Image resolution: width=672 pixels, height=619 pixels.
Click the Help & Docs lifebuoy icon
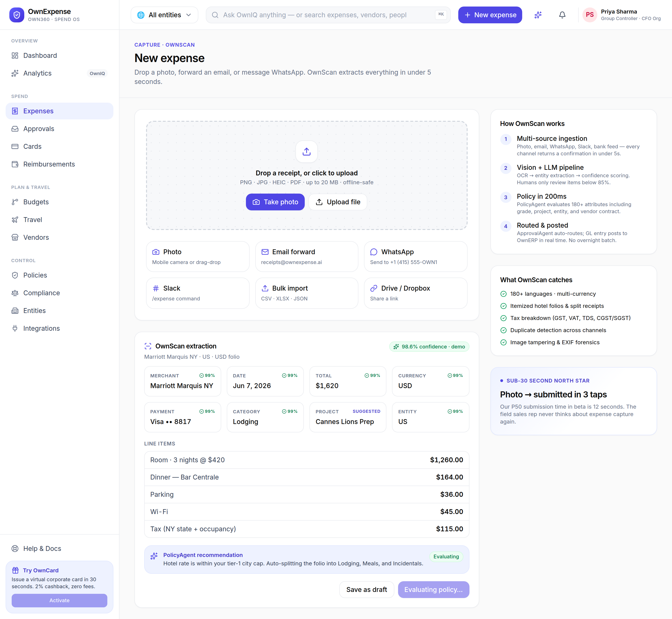point(15,549)
